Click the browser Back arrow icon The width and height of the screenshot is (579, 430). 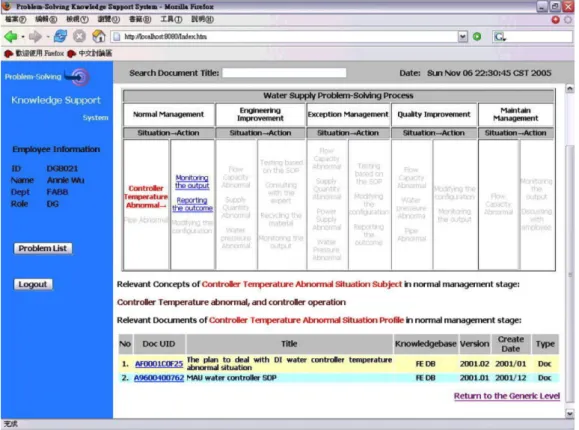click(x=10, y=37)
